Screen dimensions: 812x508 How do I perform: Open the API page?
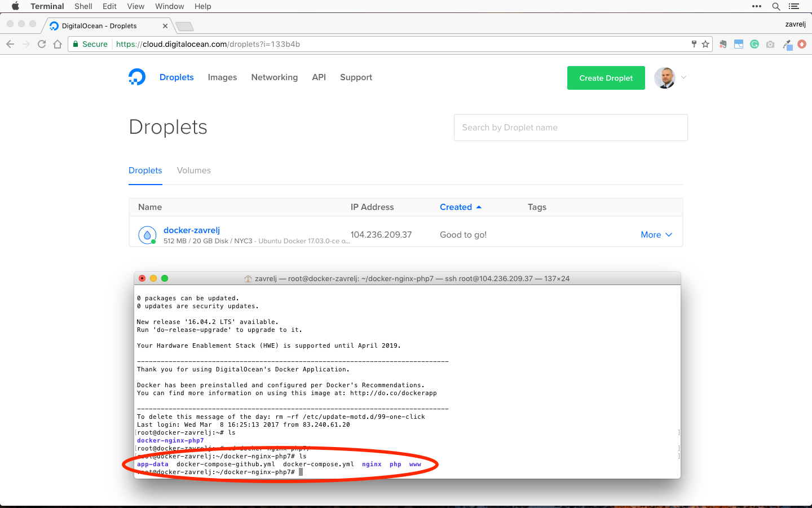click(319, 77)
